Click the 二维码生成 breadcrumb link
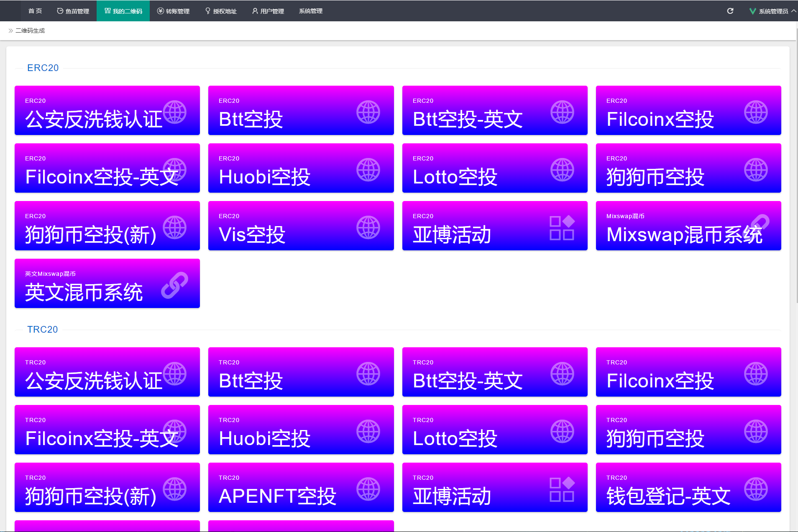 (x=30, y=30)
